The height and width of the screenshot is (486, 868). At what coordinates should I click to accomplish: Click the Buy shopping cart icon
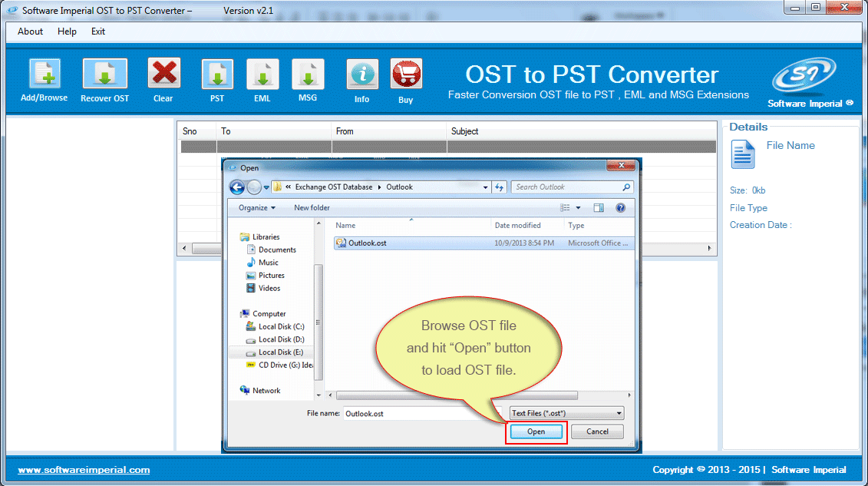point(406,74)
